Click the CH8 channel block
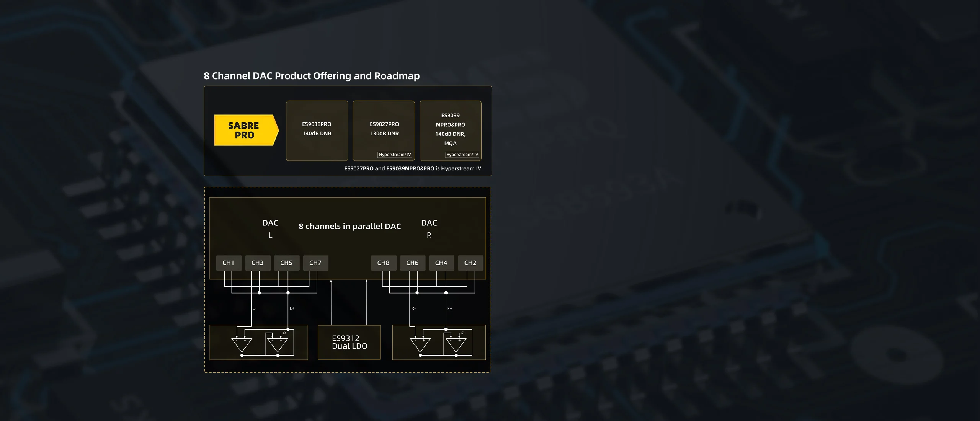The height and width of the screenshot is (421, 980). coord(383,263)
